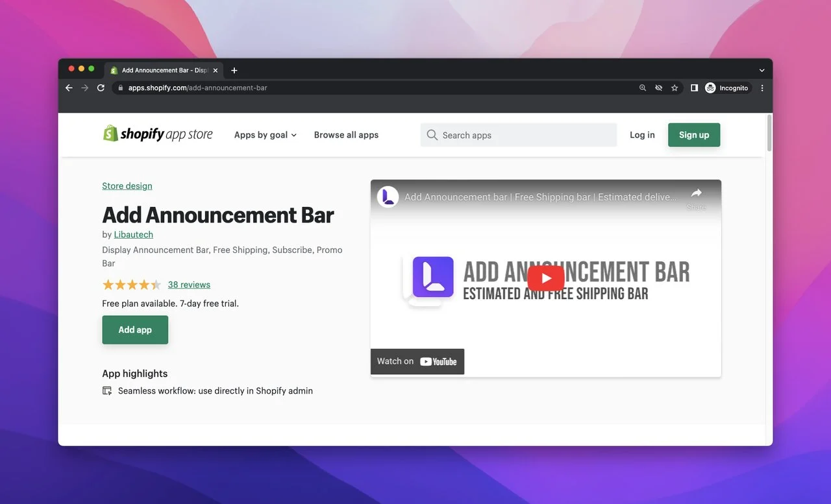Close the Add Announcement Bar tab
831x504 pixels.
[x=216, y=71]
